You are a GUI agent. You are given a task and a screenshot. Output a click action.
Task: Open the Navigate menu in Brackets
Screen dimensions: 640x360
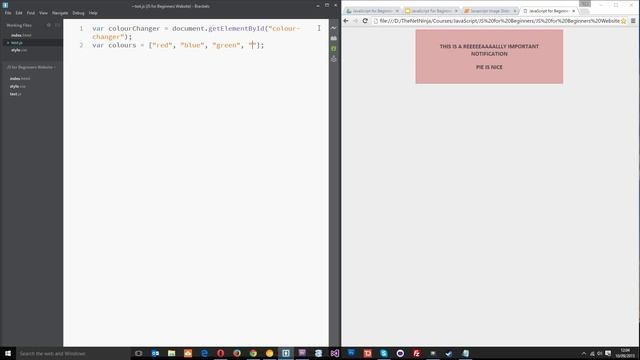pos(60,13)
